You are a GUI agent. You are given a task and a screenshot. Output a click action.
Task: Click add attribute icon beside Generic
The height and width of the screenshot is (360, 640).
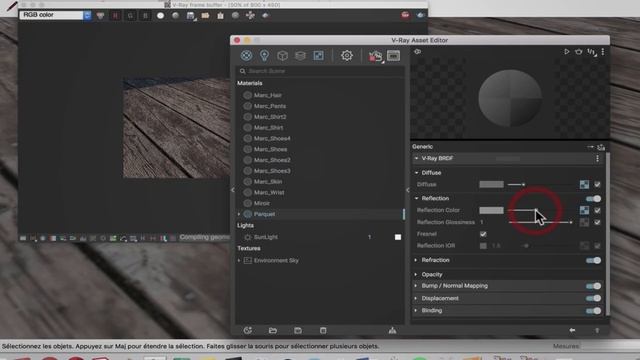(601, 147)
